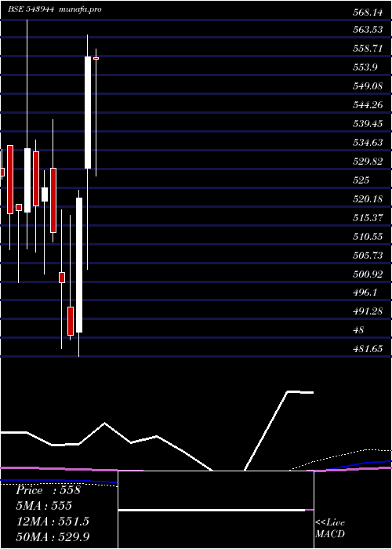Click the 'munafa.pro' site label
This screenshot has height=549, width=392.
(x=79, y=9)
